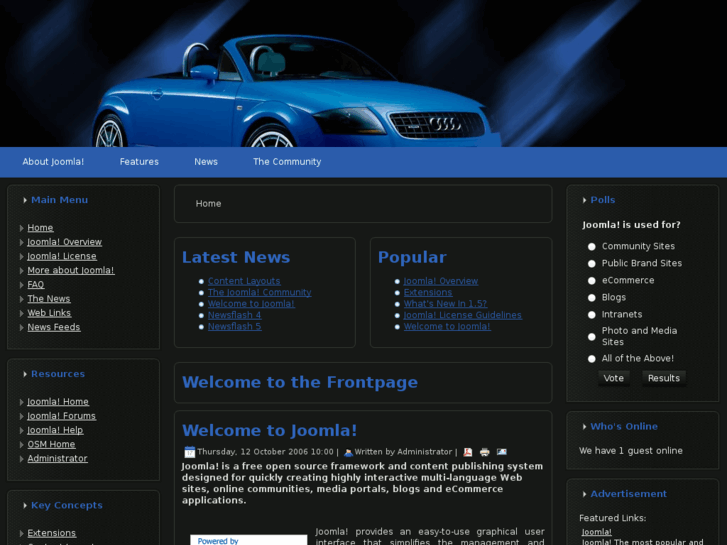Click the Results button in Polls
Viewport: 727px width, 545px height.
663,378
